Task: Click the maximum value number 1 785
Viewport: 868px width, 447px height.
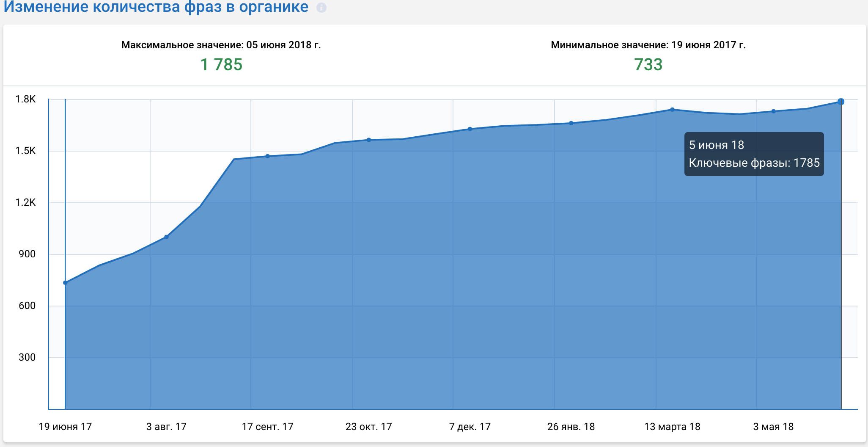Action: point(221,65)
